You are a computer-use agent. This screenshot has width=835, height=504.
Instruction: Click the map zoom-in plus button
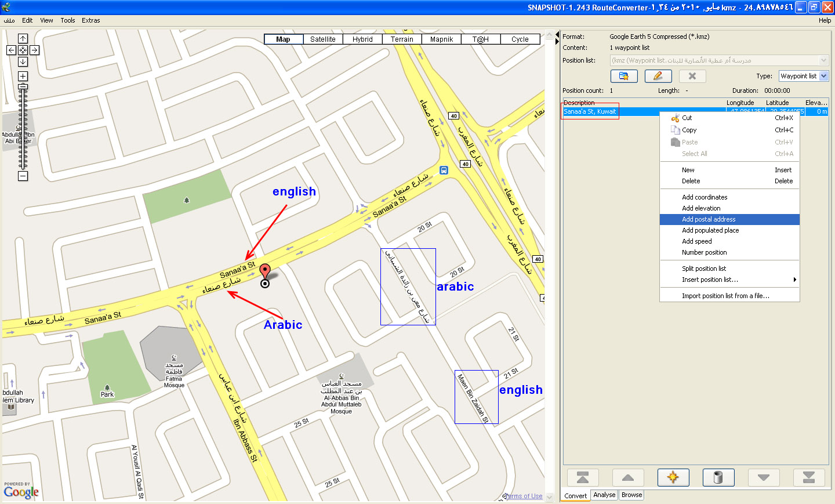tap(23, 77)
